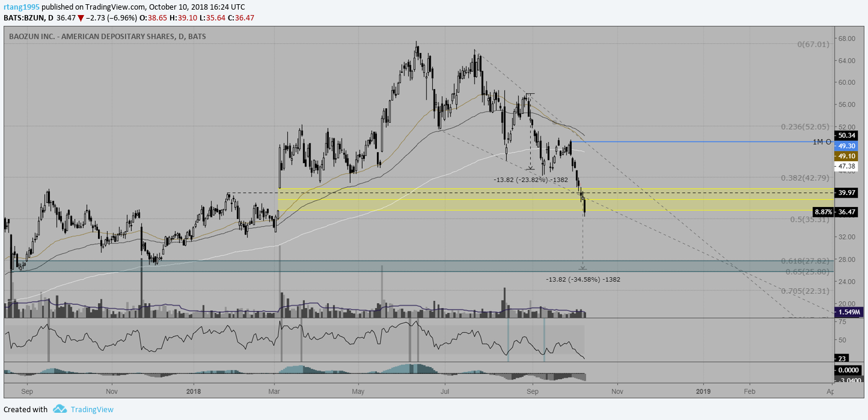Click the 0(67.01) Fibonacci level label
The height and width of the screenshot is (420, 868).
[x=813, y=45]
